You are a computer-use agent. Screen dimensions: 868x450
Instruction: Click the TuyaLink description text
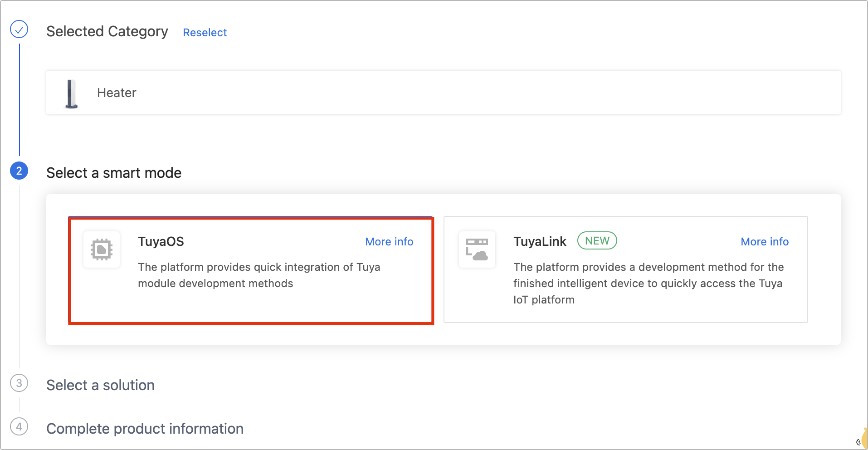click(649, 284)
